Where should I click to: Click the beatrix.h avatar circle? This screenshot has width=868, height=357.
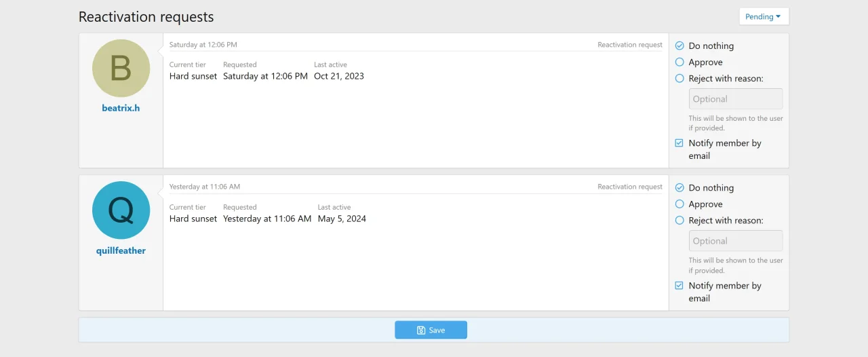point(121,68)
